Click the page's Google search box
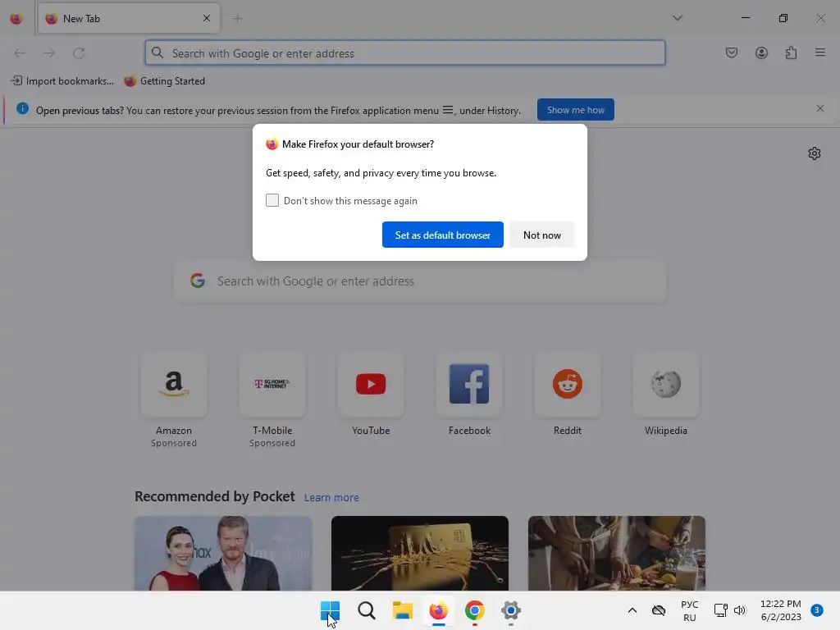 (420, 281)
